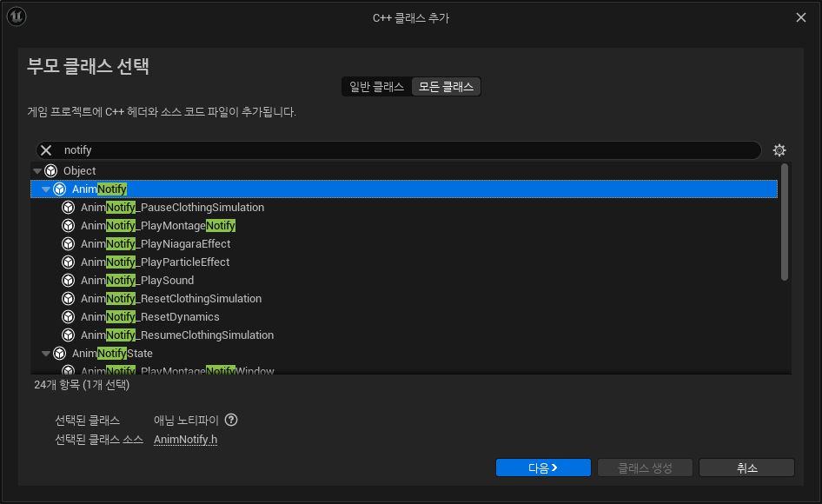Open the class viewer settings gear
The width and height of the screenshot is (822, 504).
[779, 150]
